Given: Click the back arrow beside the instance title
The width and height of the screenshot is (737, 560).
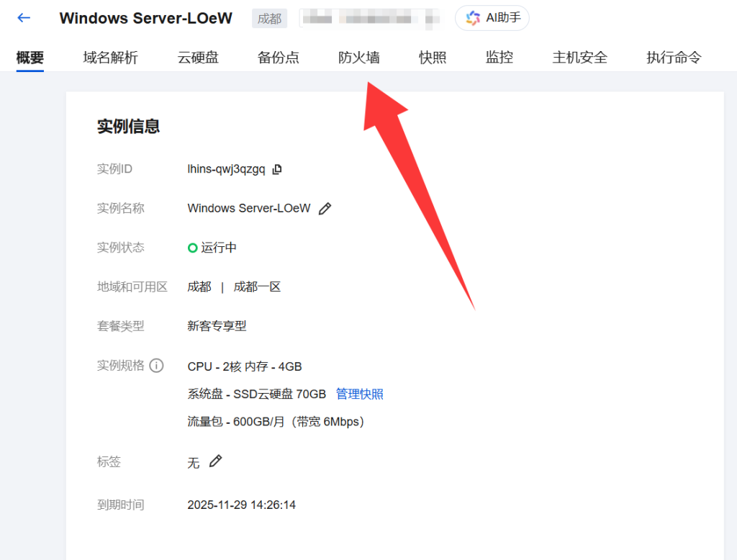Looking at the screenshot, I should click(24, 18).
